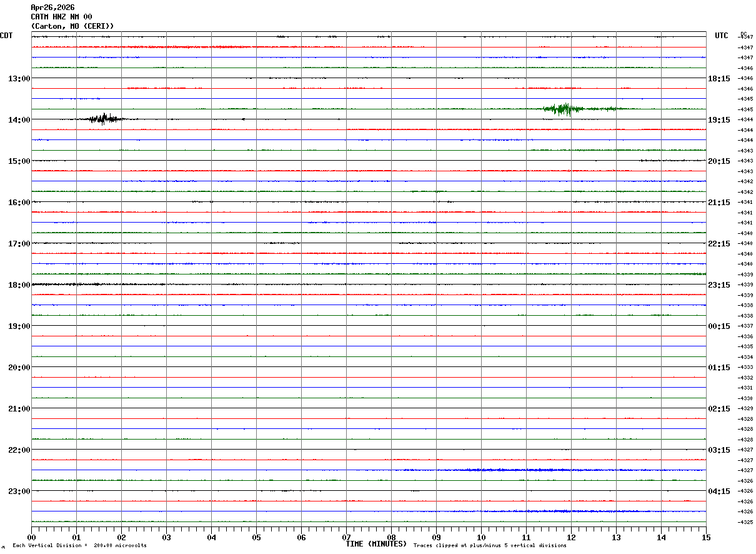Screen dimensions: 756x554
Task: Click the black seismic burst on the 14:00 trace
Action: coord(104,119)
